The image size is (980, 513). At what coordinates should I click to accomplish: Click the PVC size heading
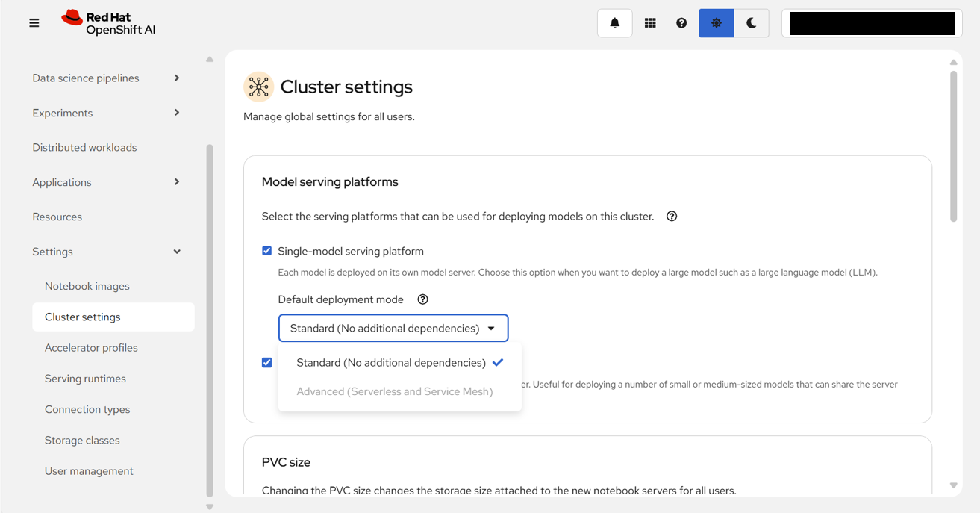coord(286,462)
